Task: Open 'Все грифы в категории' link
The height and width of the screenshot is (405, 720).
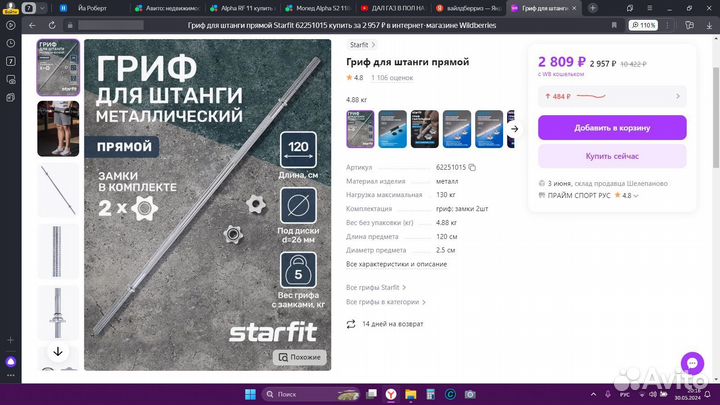Action: click(386, 302)
